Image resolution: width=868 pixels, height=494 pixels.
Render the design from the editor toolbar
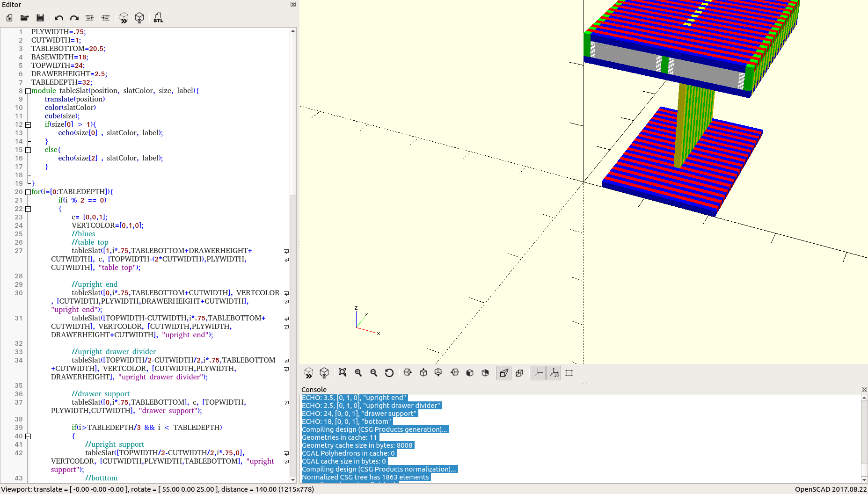(x=139, y=18)
